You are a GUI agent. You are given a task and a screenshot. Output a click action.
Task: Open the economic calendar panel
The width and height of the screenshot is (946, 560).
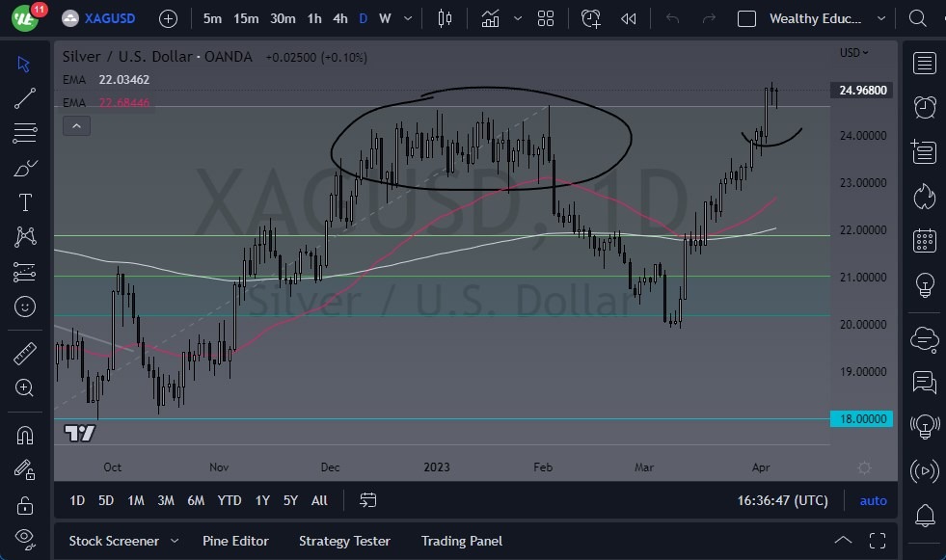(924, 241)
